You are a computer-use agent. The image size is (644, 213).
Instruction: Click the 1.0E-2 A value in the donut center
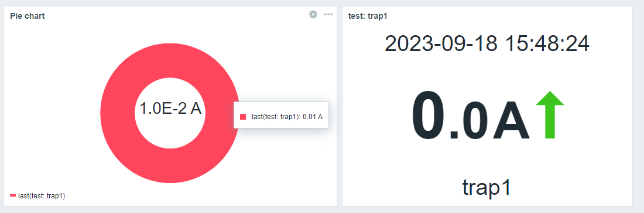pyautogui.click(x=170, y=109)
